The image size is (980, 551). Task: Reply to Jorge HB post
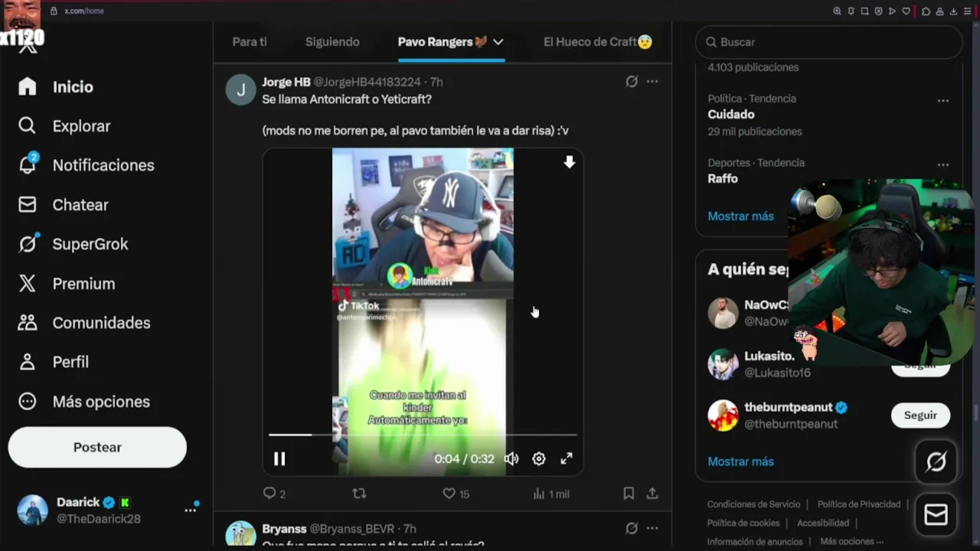[274, 494]
